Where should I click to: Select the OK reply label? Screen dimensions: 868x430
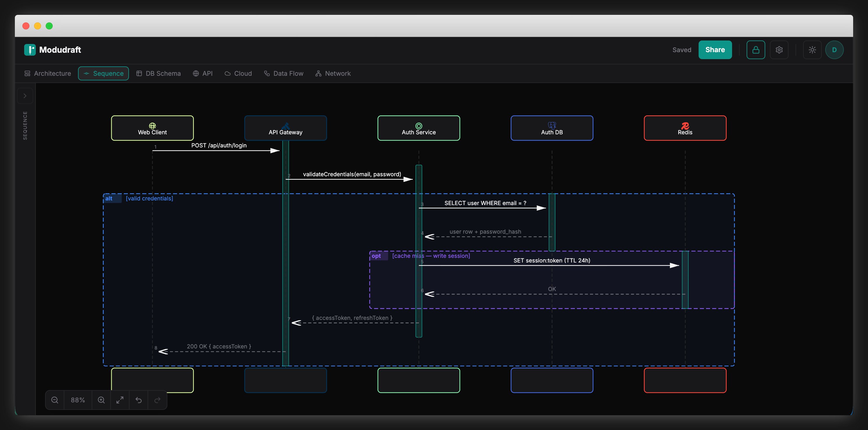pos(552,289)
